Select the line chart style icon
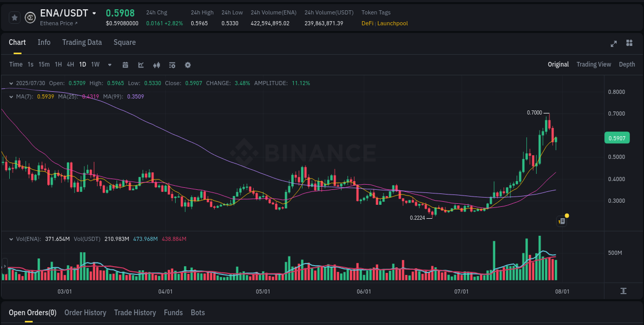This screenshot has width=644, height=325. [x=141, y=65]
